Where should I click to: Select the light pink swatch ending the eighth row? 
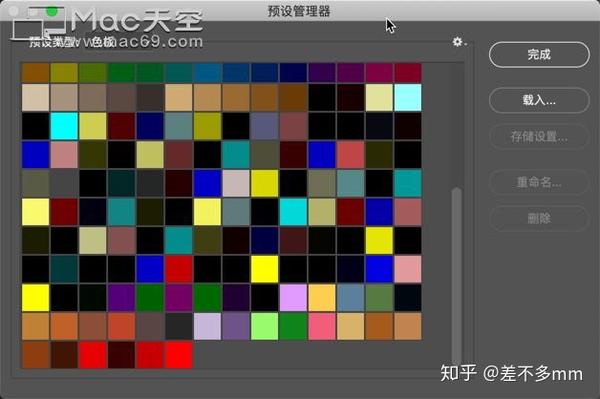408,269
